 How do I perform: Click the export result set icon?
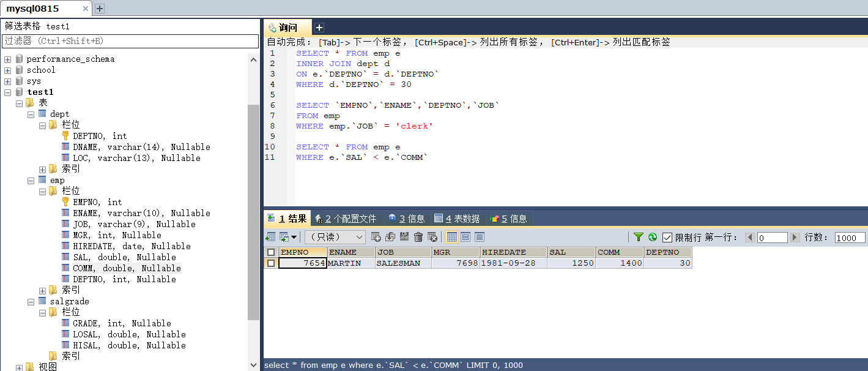pyautogui.click(x=270, y=237)
